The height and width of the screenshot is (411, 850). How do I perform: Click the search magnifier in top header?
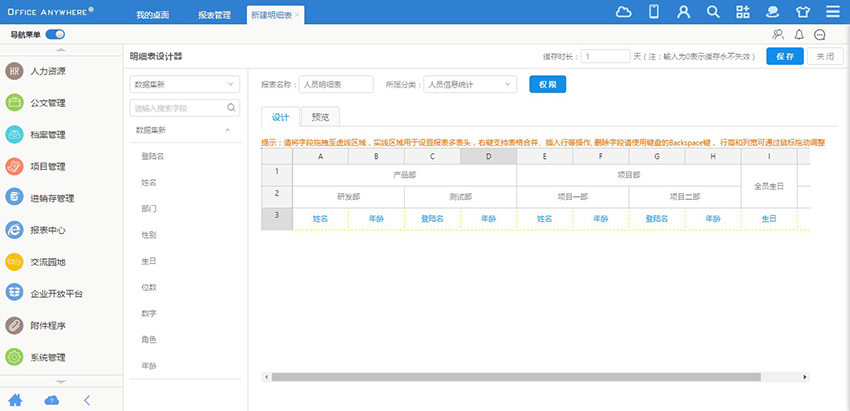tap(713, 12)
